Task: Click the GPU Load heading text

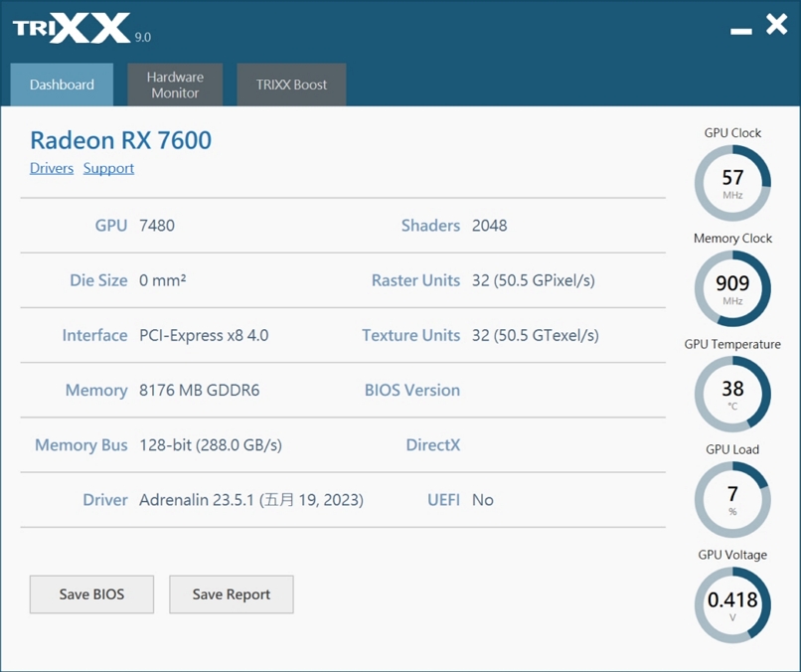Action: (x=732, y=449)
